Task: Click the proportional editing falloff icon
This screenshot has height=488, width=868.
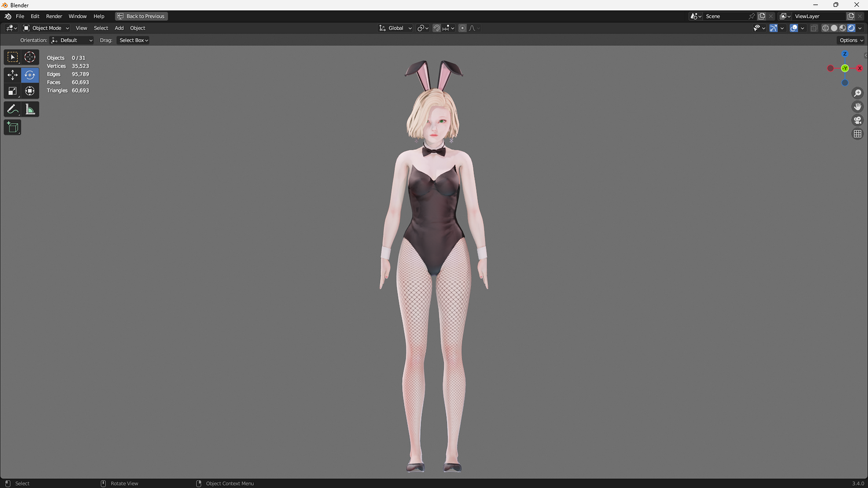Action: 474,28
